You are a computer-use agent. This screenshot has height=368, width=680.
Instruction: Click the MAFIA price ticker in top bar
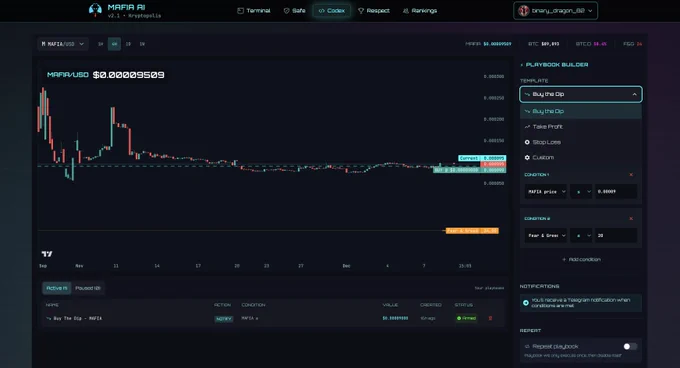pos(488,44)
